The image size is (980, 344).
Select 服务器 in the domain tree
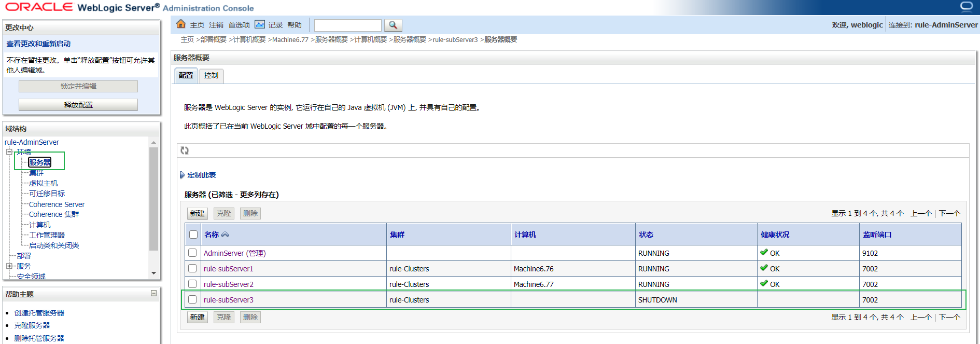[40, 162]
